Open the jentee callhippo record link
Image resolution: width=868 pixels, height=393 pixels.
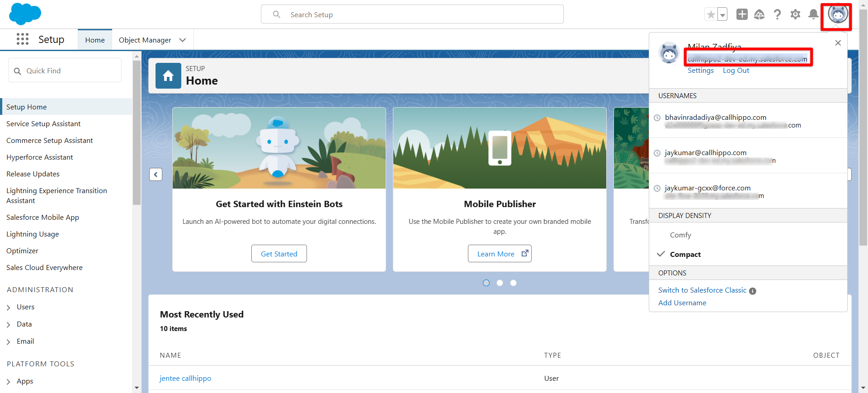coord(185,378)
